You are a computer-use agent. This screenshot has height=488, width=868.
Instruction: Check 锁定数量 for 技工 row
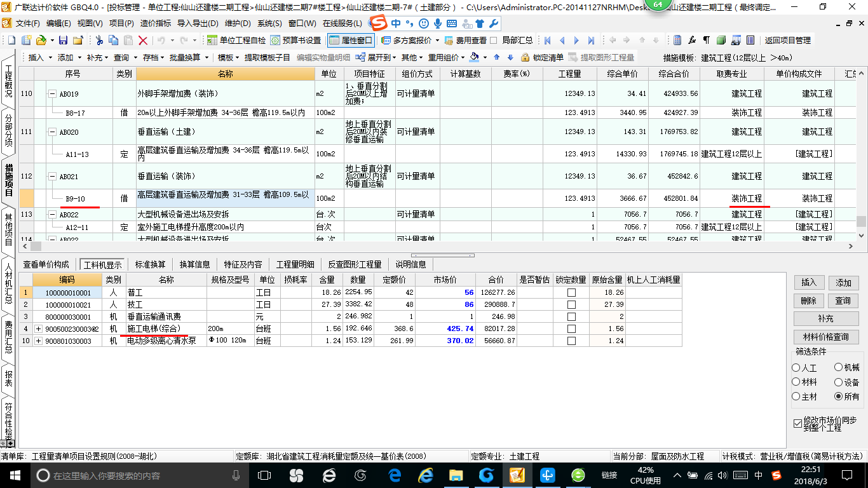click(x=571, y=305)
